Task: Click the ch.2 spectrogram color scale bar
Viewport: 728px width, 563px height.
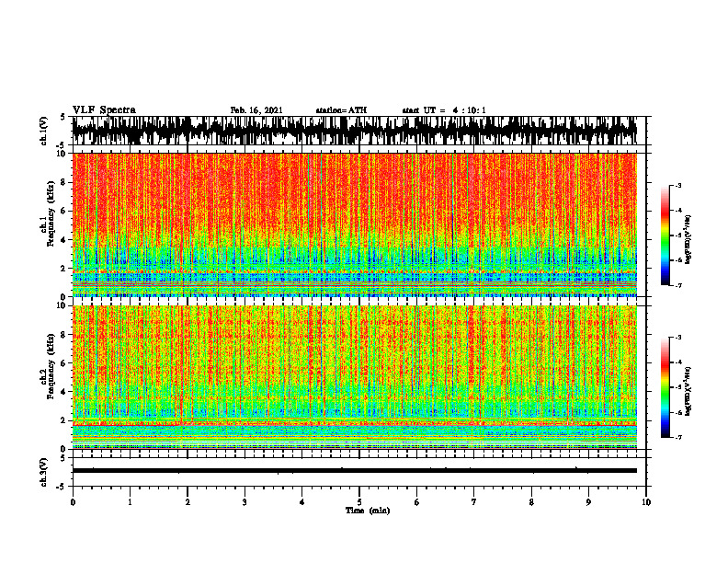Action: [665, 387]
